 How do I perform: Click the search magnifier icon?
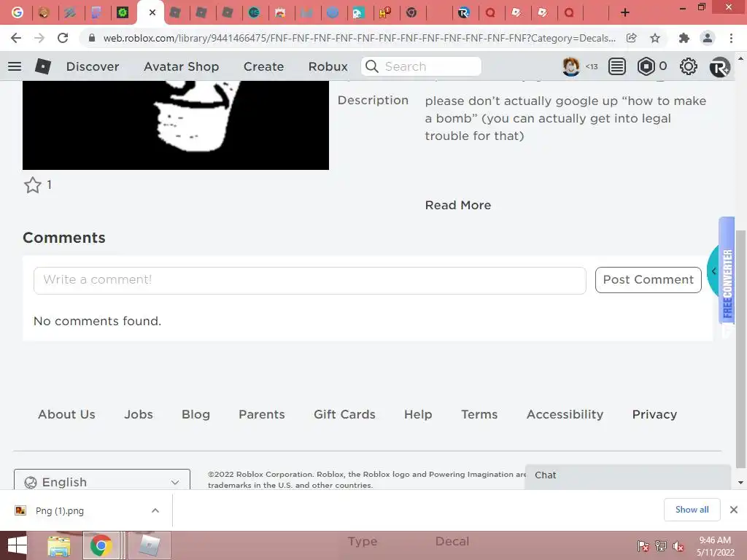[x=371, y=66]
